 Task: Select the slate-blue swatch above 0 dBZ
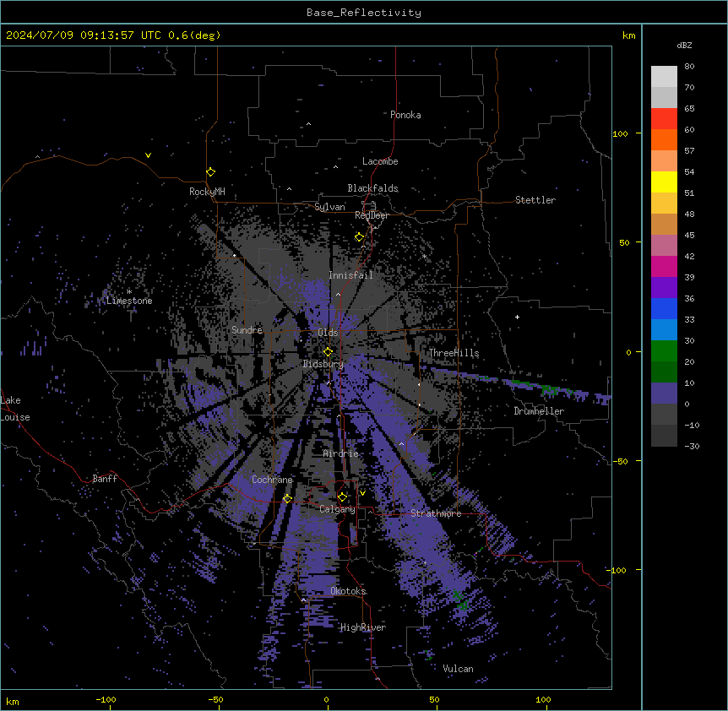pos(664,393)
